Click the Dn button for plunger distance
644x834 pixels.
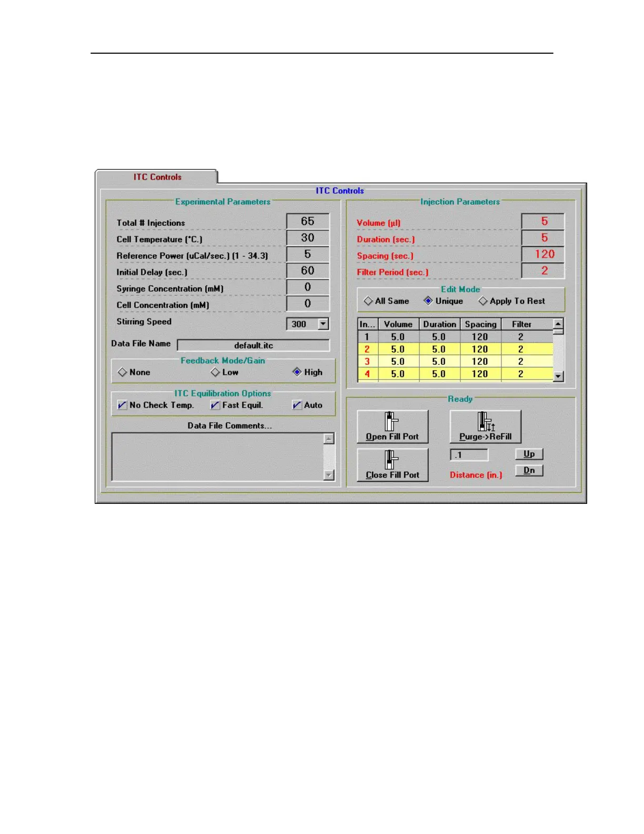[x=529, y=471]
